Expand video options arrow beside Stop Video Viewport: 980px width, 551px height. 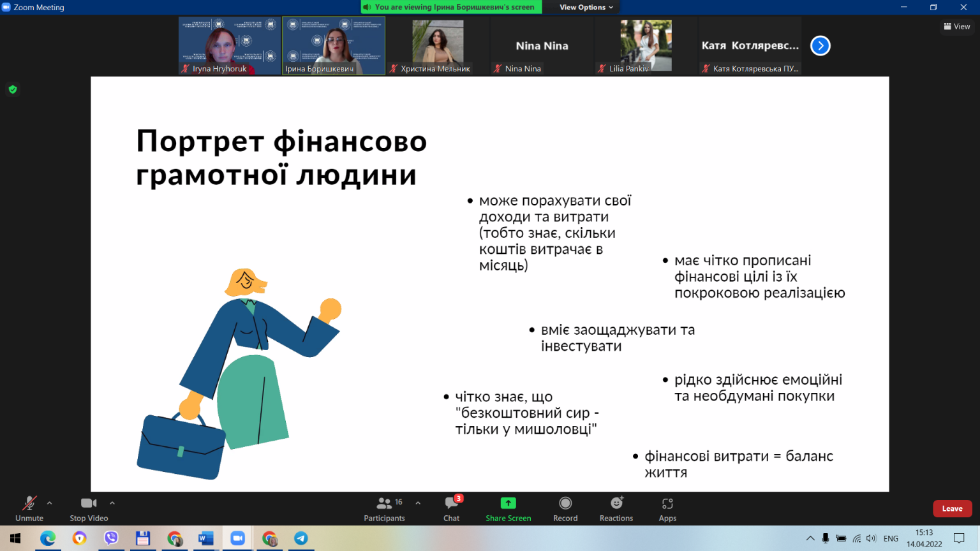[x=112, y=503]
